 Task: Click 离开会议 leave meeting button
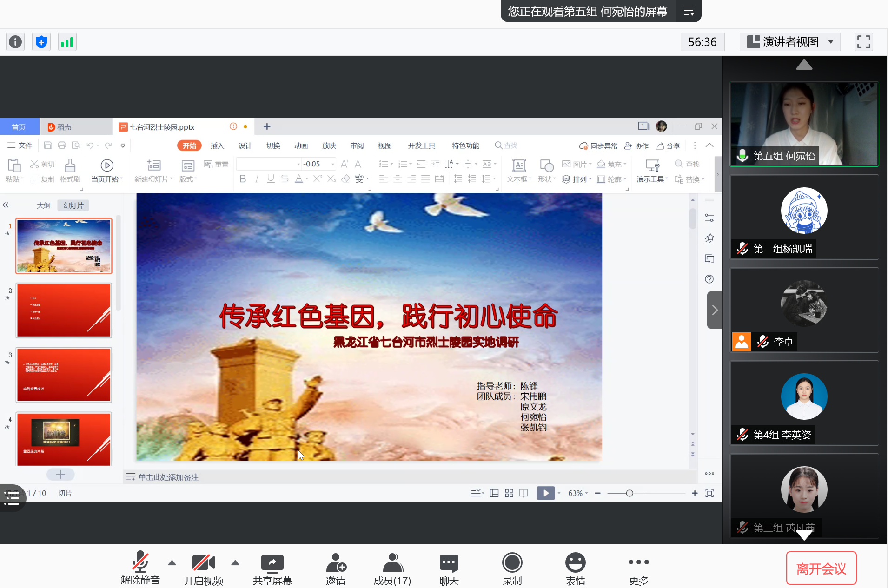tap(822, 568)
